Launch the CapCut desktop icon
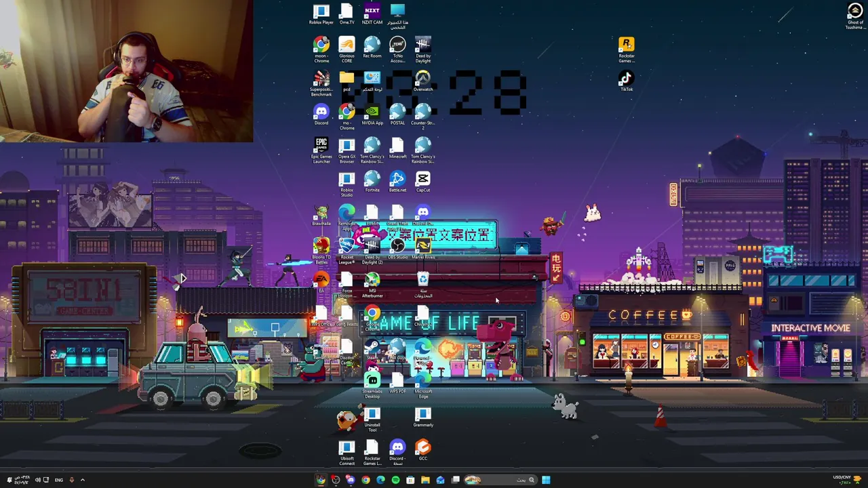The image size is (868, 488). coord(423,182)
